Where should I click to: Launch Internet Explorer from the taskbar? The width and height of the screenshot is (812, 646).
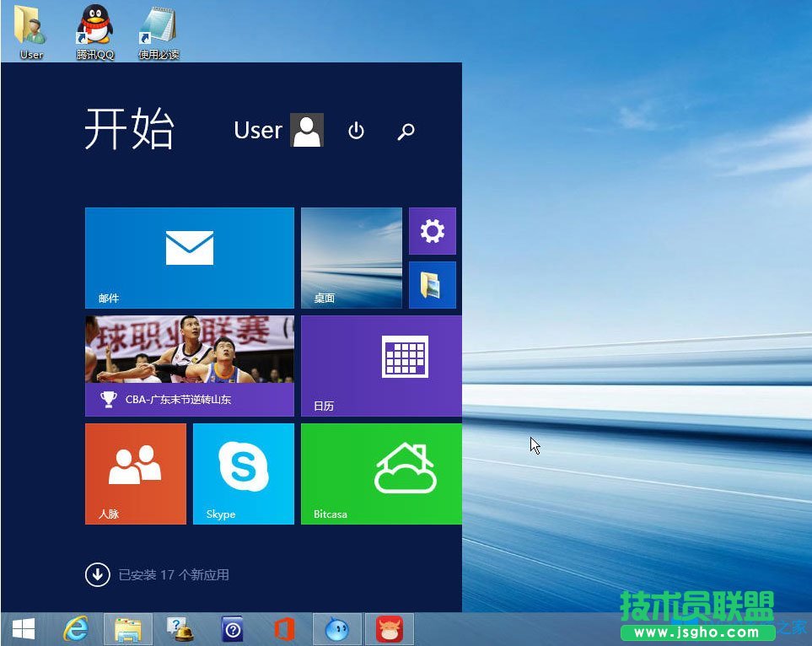click(76, 628)
